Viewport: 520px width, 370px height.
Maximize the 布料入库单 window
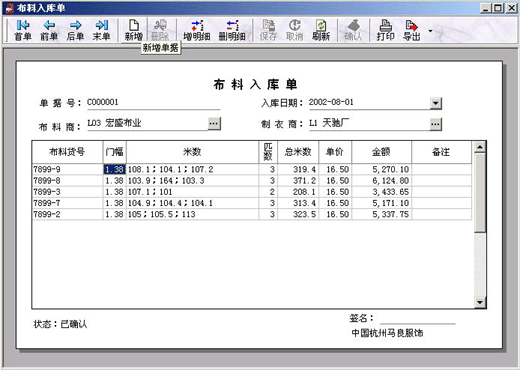[x=498, y=8]
